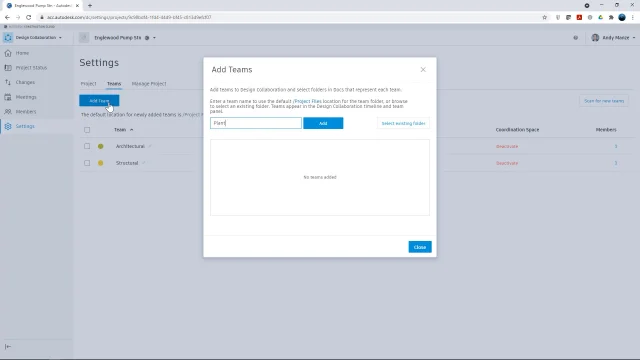
Task: Close the Add Teams dialog with X
Action: click(423, 70)
